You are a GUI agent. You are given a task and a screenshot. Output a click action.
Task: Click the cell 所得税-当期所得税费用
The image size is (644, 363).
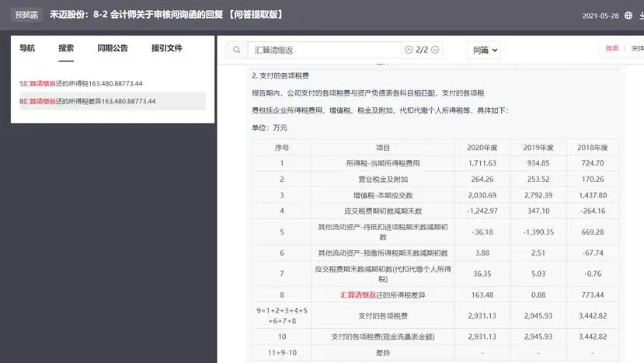pos(383,163)
